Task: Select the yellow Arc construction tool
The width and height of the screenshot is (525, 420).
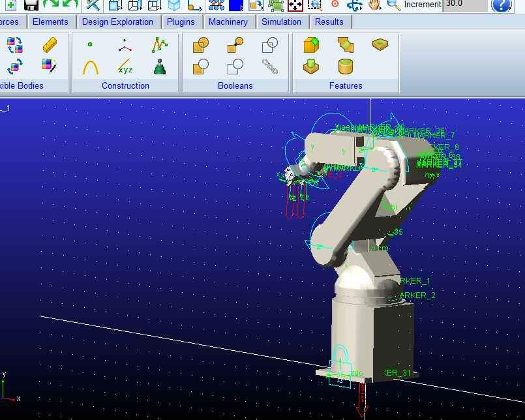Action: [91, 67]
